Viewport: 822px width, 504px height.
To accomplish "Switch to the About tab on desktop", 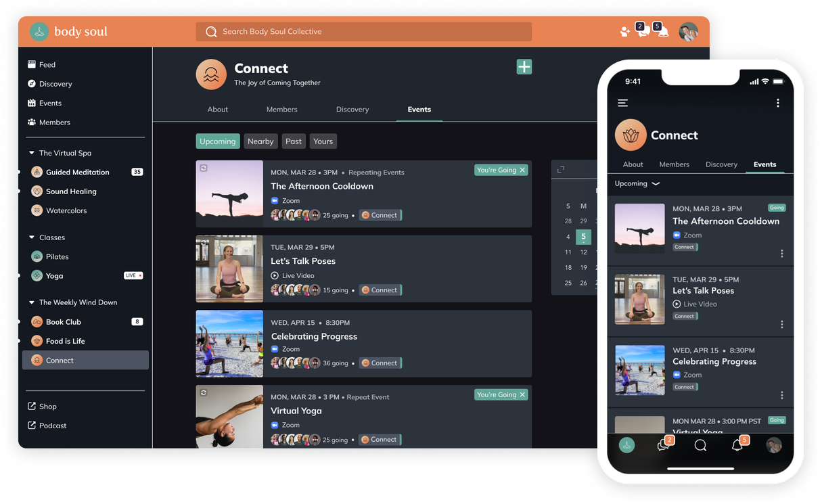I will 217,110.
